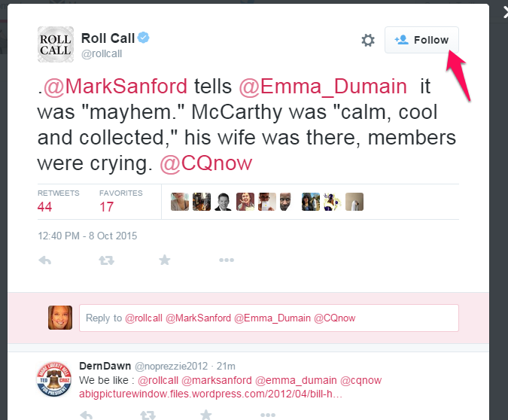
Task: Retweet the Roll Call tweet
Action: pyautogui.click(x=107, y=260)
